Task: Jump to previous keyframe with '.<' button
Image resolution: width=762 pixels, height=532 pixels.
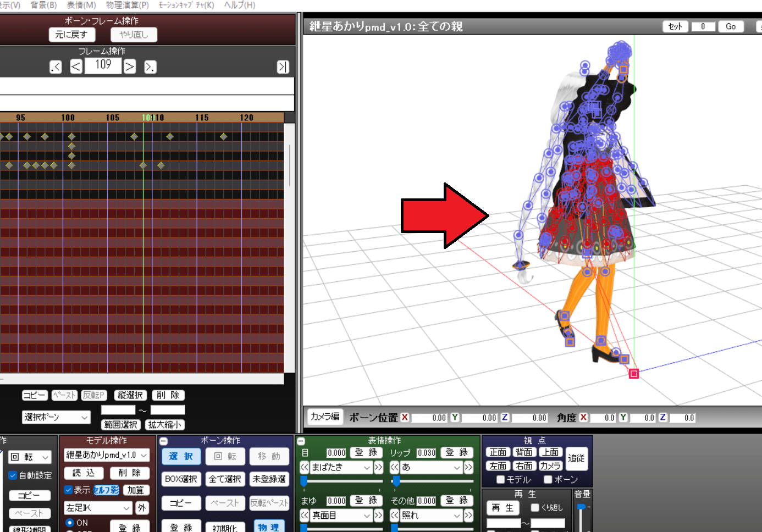Action: (56, 67)
